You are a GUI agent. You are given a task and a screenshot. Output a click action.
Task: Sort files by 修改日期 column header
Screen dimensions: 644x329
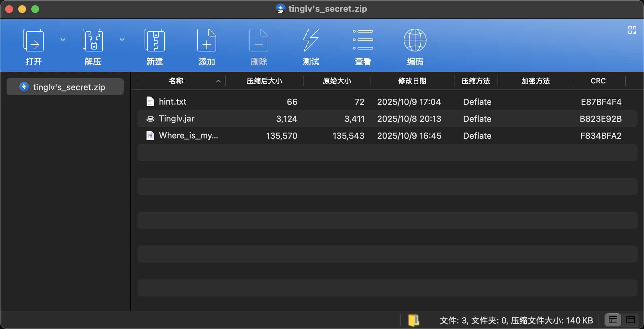tap(412, 81)
